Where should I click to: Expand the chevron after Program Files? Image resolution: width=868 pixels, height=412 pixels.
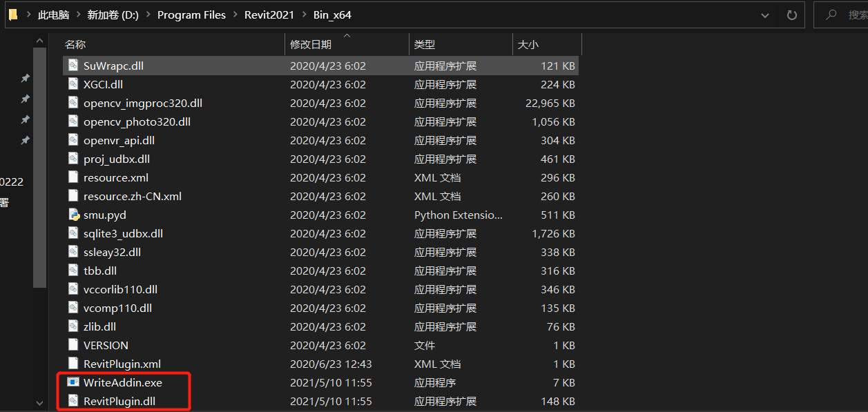[x=235, y=15]
